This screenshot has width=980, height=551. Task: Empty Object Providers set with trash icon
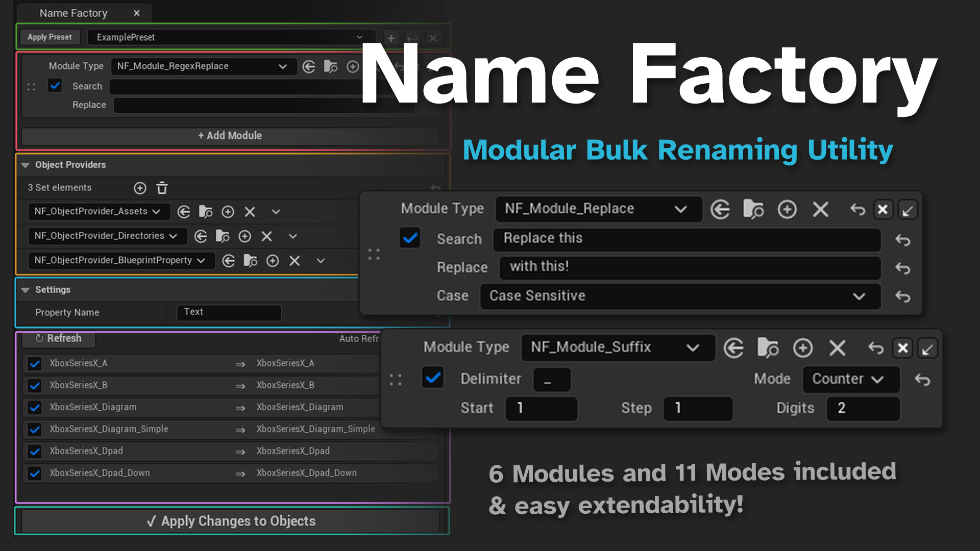pyautogui.click(x=162, y=188)
